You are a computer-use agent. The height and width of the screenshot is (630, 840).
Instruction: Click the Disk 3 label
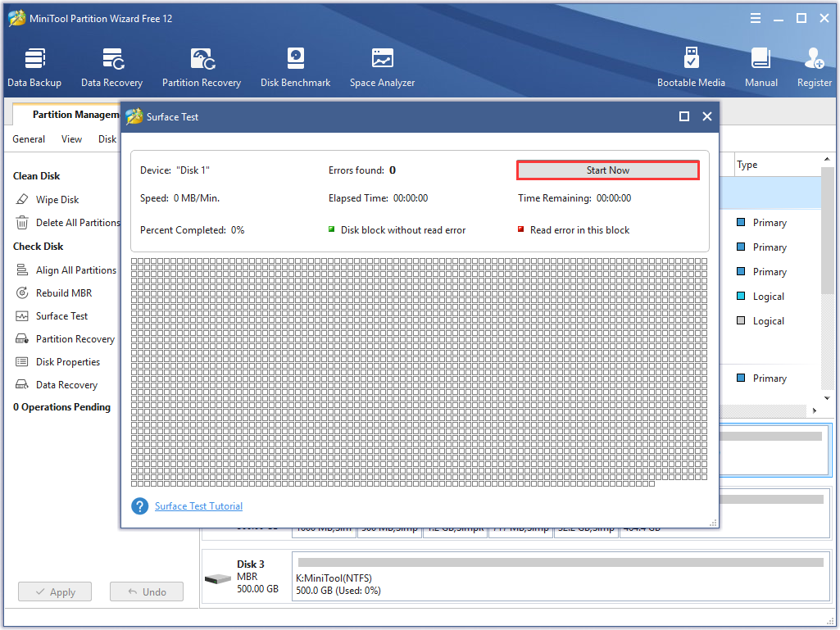[x=251, y=564]
